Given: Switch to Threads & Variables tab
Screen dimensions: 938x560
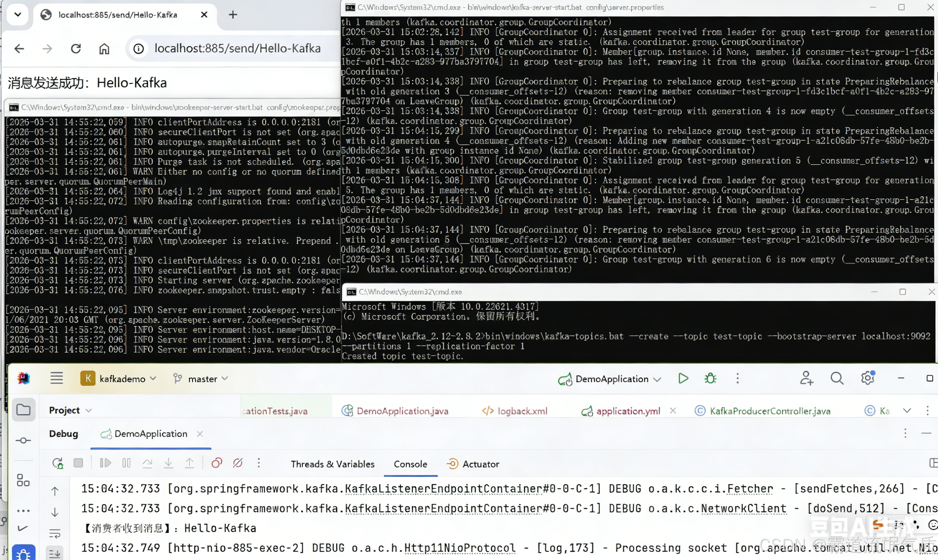Looking at the screenshot, I should click(x=332, y=464).
